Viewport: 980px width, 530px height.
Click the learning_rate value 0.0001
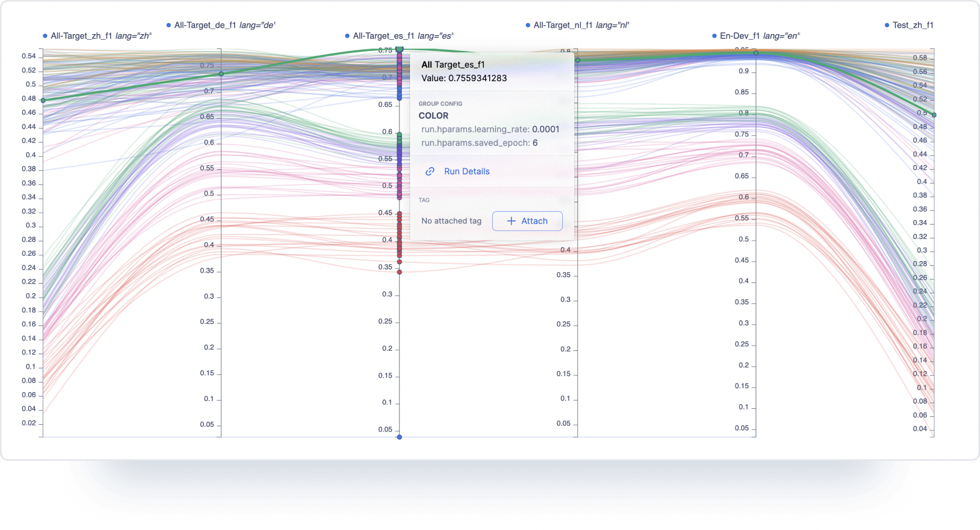(x=546, y=129)
